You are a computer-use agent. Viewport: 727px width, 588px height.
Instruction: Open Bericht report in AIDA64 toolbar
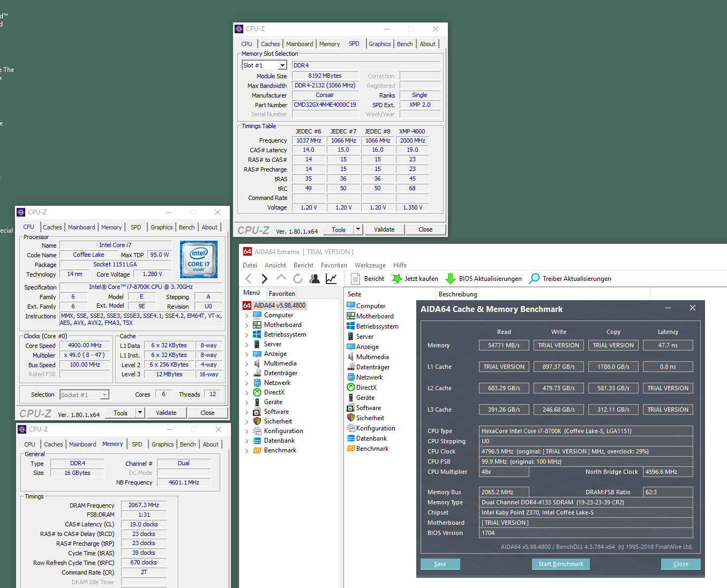coord(368,279)
